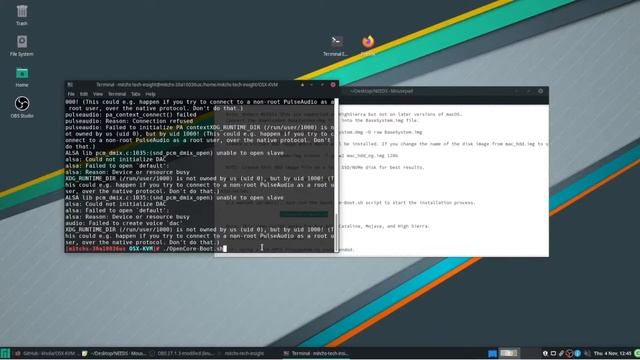Select the workspace switcher in the panel
Viewport: 640px width, 360px height.
[x=509, y=353]
